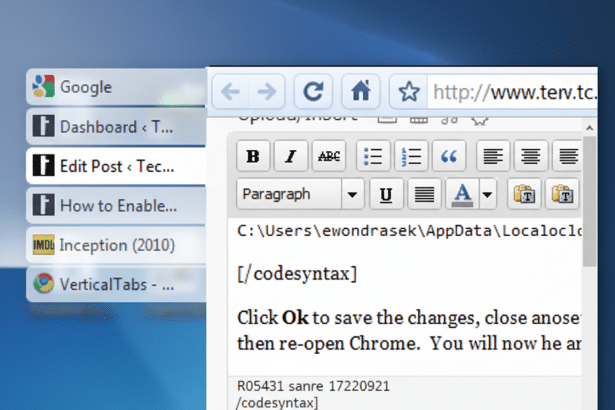Screen dimensions: 615x410
Task: Click the [/codesyntax] text in editor
Action: [x=297, y=273]
